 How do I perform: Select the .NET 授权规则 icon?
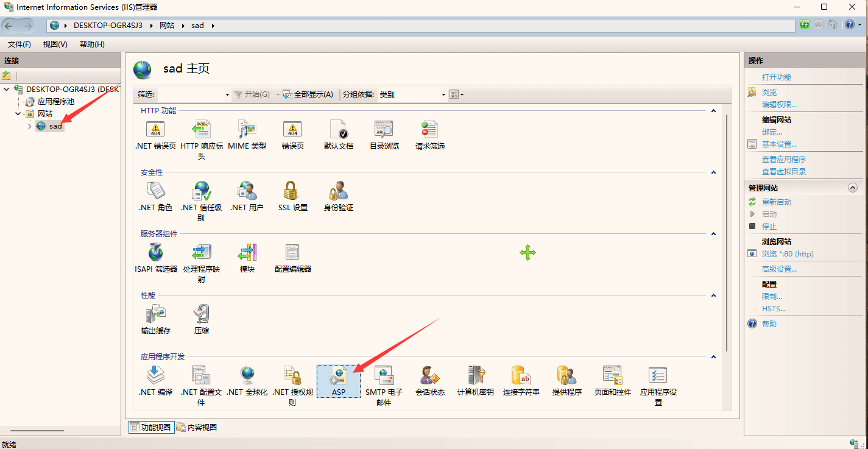(292, 386)
